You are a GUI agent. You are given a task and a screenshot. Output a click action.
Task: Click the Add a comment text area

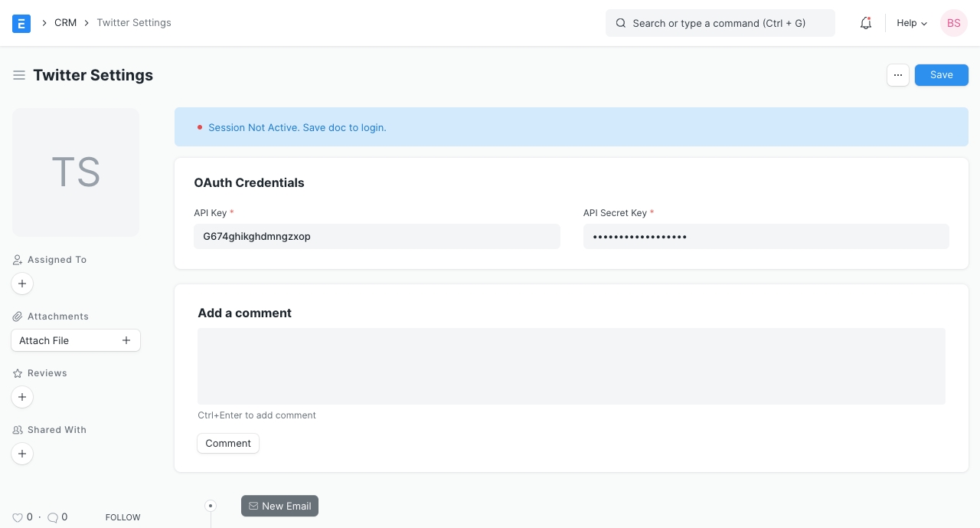point(571,366)
